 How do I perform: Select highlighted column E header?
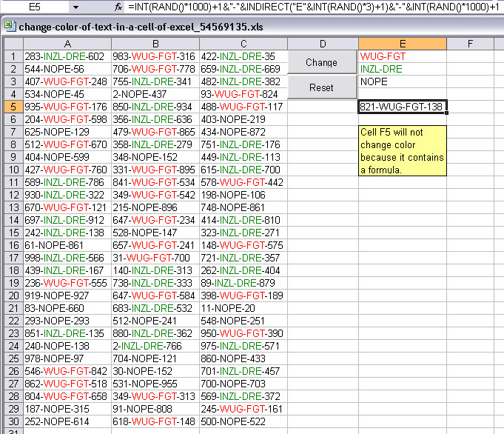click(x=403, y=44)
